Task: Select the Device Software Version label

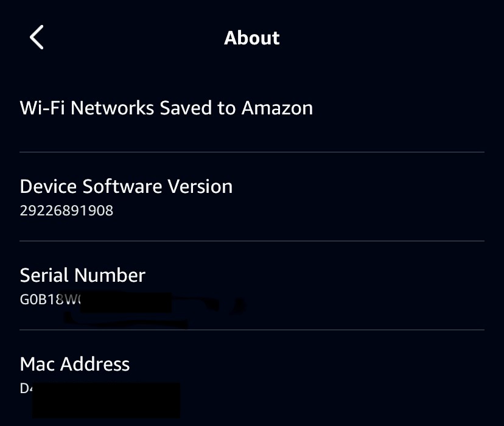Action: pyautogui.click(x=126, y=186)
